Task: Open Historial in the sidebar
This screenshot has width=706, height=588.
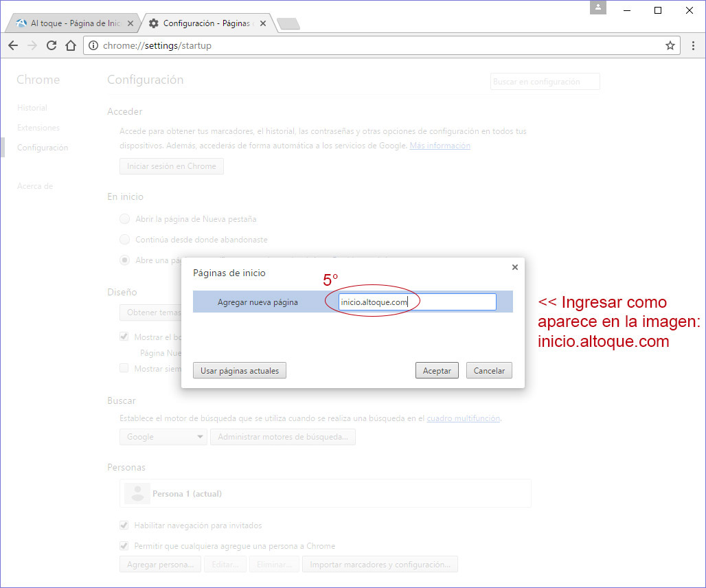Action: click(x=32, y=108)
